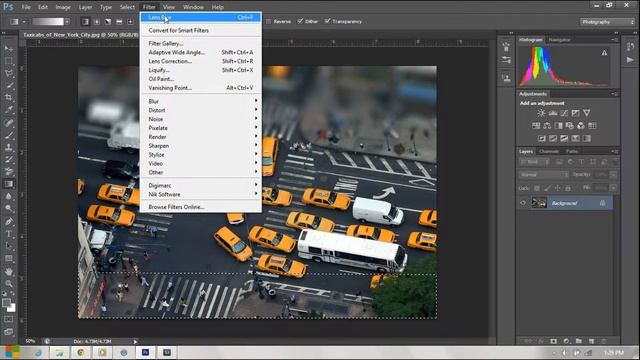Add Color Balance scales adjustment icon
This screenshot has height=360, width=640.
[x=547, y=126]
